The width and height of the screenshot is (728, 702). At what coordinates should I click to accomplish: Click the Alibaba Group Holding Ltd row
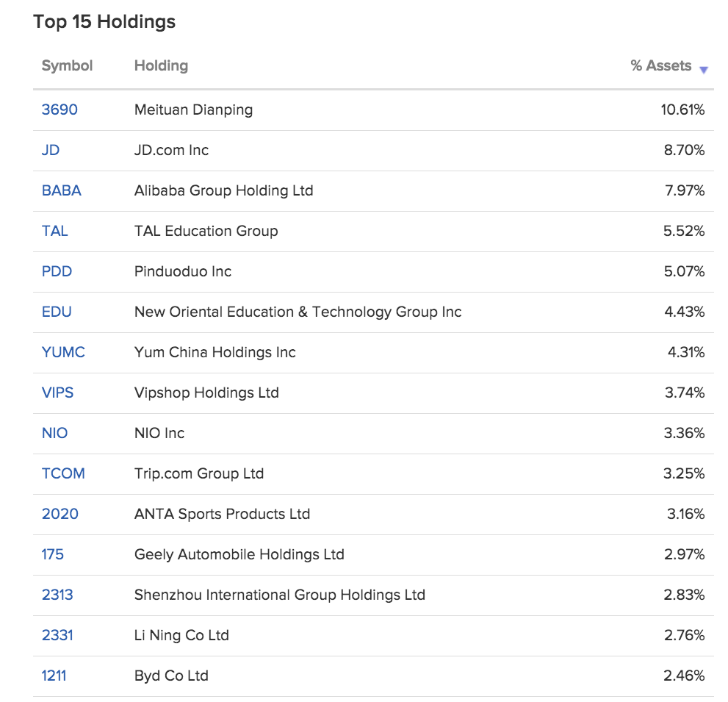click(373, 191)
